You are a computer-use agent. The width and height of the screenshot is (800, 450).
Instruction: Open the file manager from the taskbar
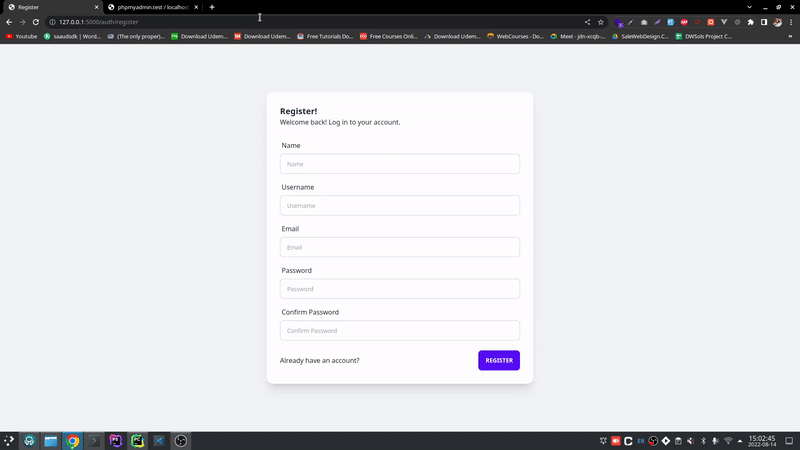(x=51, y=441)
